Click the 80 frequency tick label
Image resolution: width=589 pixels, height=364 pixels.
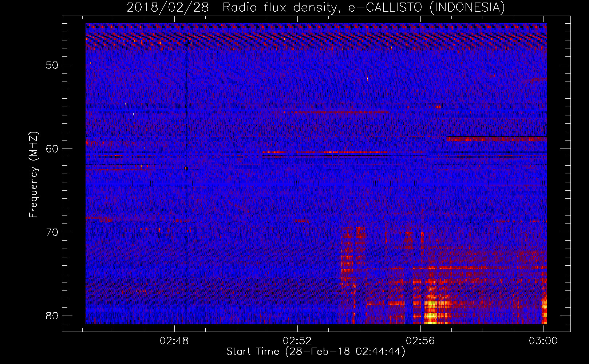pos(52,316)
